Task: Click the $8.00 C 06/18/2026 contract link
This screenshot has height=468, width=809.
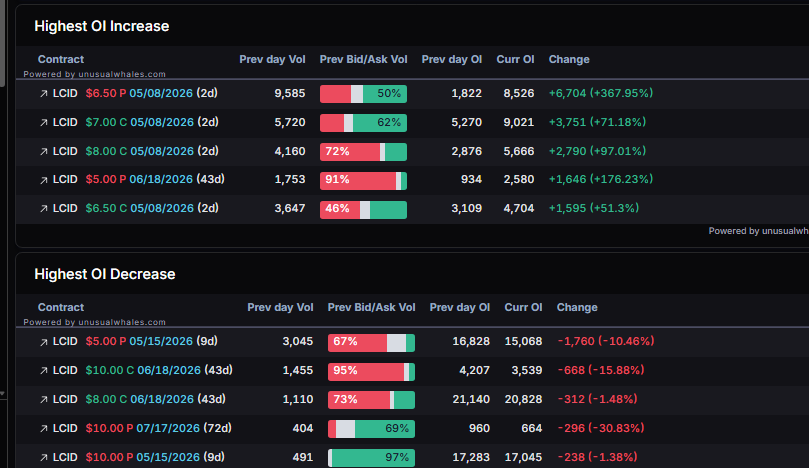Action: tap(139, 399)
